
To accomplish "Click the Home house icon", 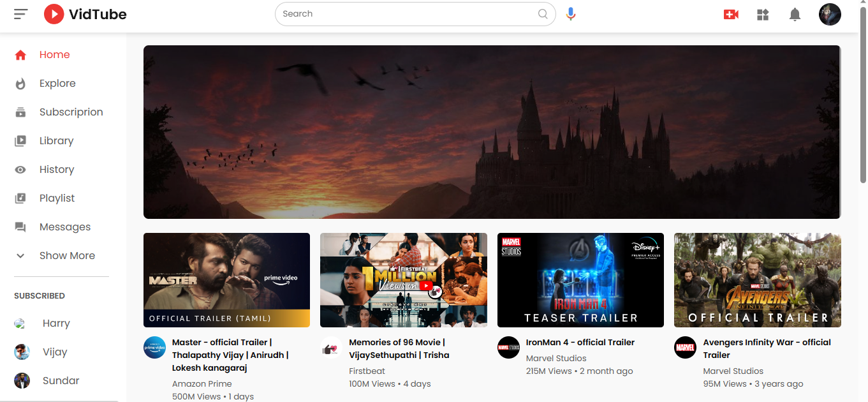I will 20,55.
